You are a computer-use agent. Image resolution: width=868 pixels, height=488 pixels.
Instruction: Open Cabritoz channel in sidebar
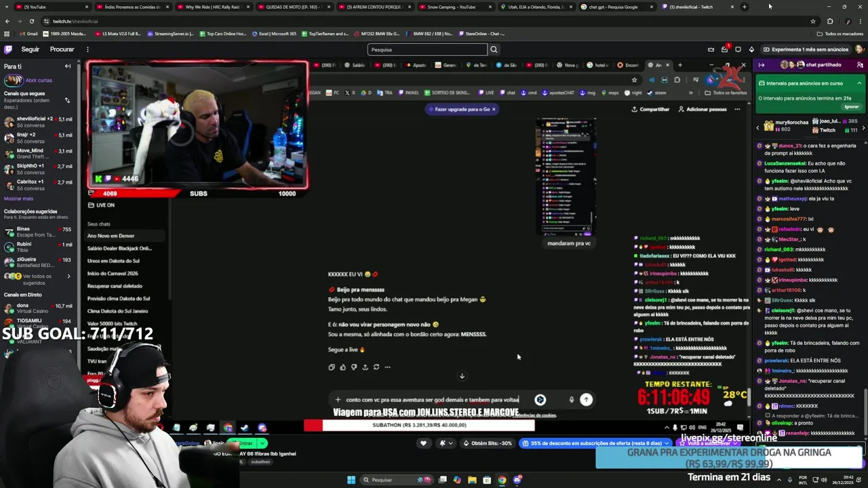click(39, 185)
